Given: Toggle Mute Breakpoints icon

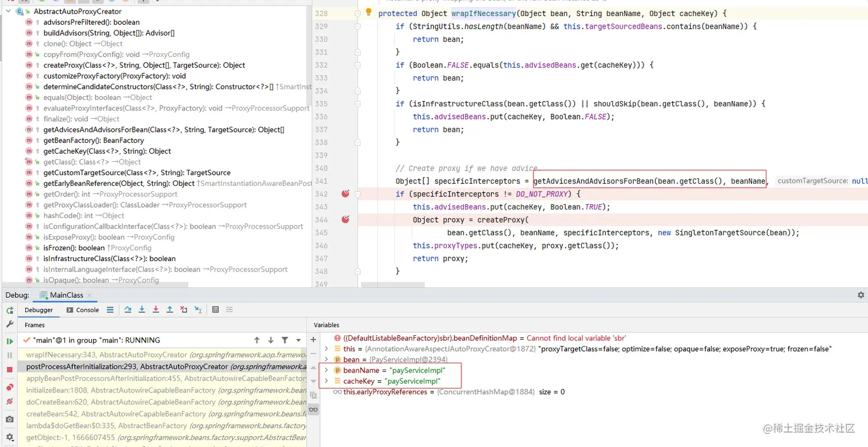Looking at the screenshot, I should tap(10, 402).
